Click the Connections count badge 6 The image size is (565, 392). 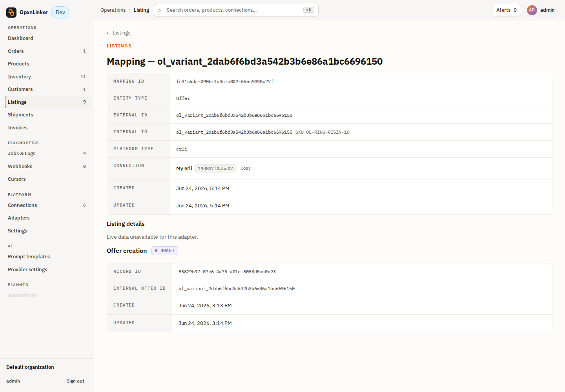tap(84, 205)
